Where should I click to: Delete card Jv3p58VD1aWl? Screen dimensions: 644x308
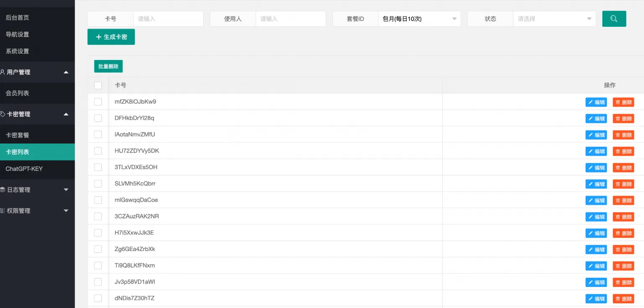coord(623,282)
